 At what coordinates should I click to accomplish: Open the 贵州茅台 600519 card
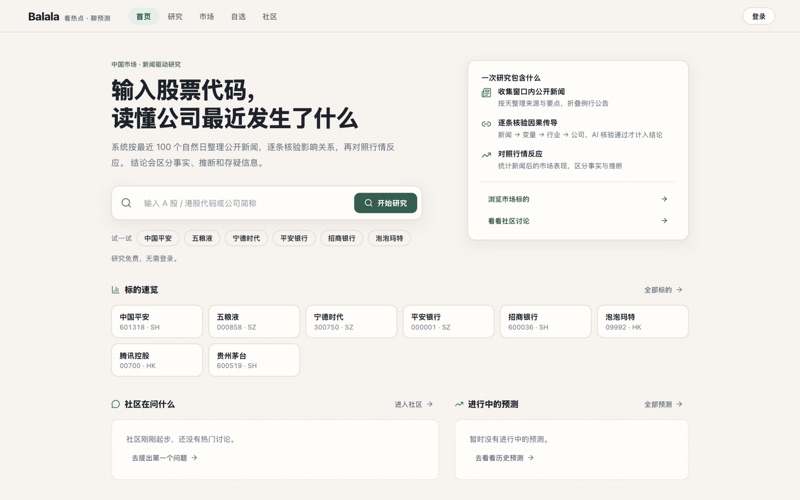point(254,360)
